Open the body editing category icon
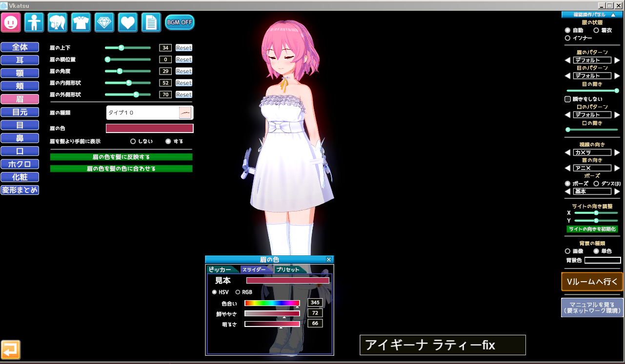 (34, 22)
